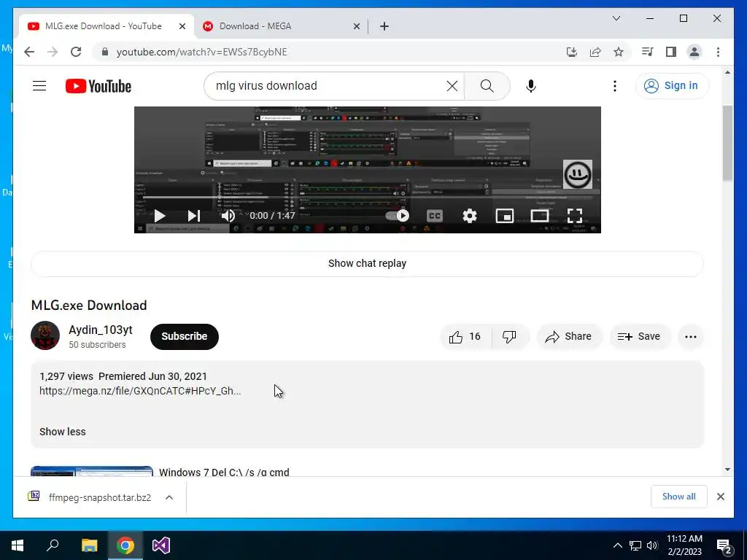
Task: Click the smiley channel watermark on video
Action: 578,174
